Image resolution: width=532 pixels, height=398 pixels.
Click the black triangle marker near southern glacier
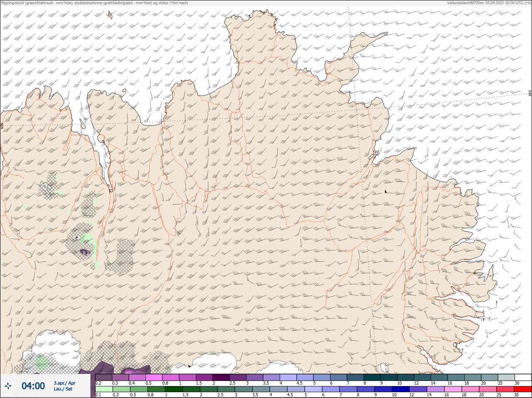pyautogui.click(x=190, y=366)
